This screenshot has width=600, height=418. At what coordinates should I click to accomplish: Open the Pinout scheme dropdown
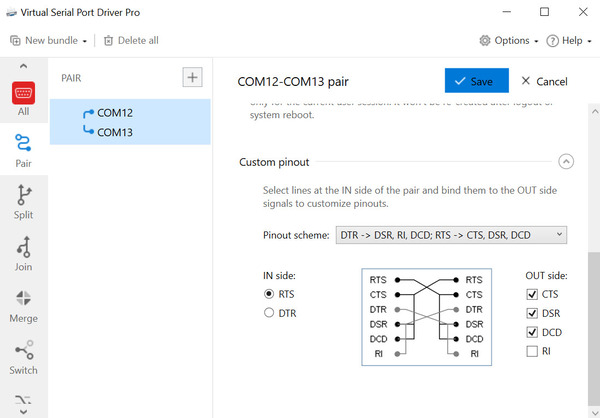click(x=451, y=235)
